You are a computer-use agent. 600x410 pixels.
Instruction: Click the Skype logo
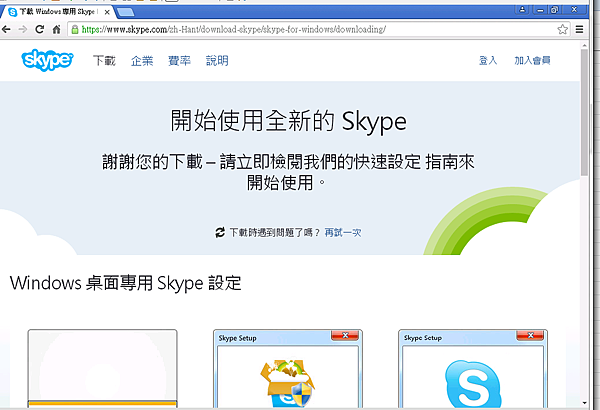tap(47, 60)
